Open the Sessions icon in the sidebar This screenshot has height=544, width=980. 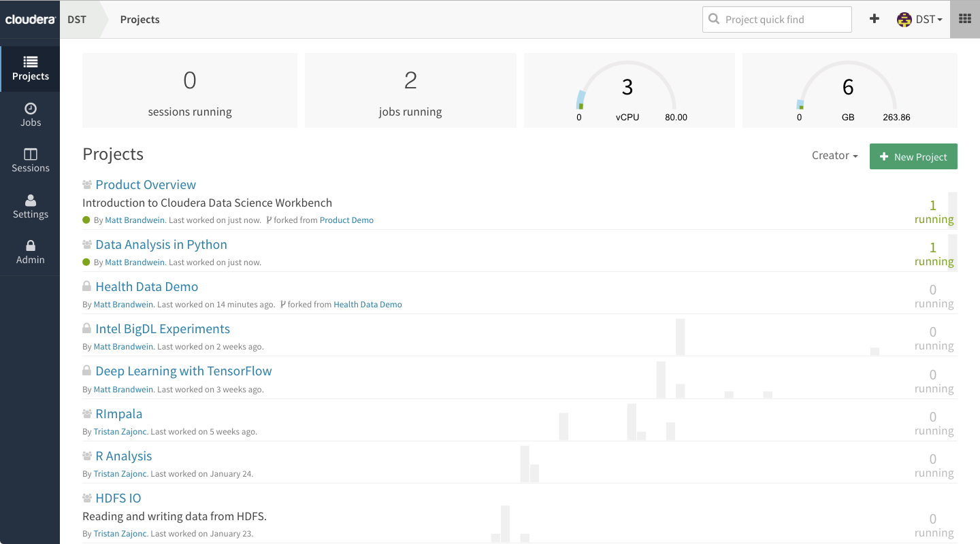[30, 159]
